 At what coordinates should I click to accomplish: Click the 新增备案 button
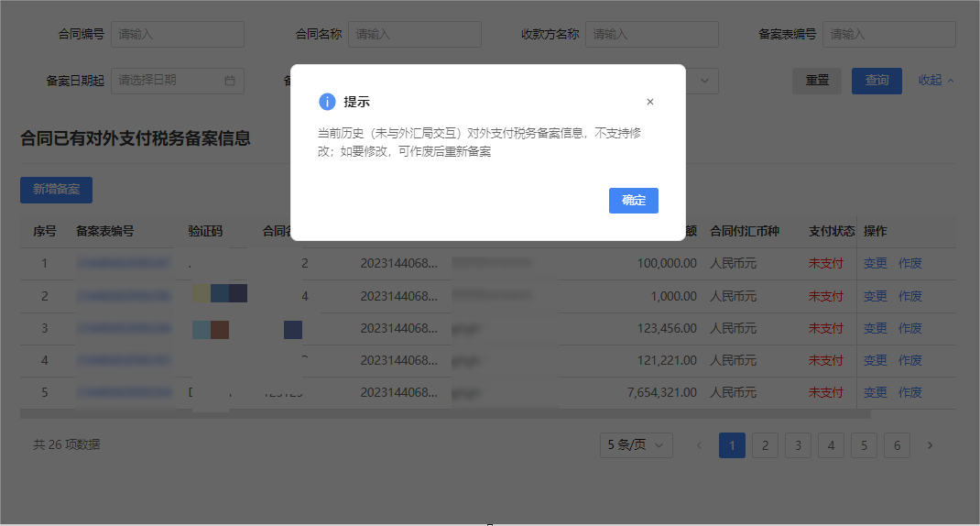(56, 190)
